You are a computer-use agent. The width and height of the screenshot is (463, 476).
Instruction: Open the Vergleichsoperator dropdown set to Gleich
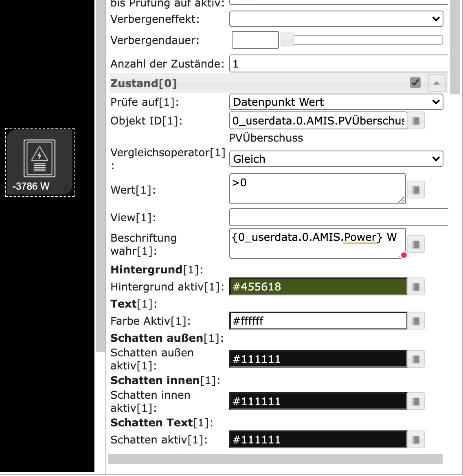pos(336,159)
